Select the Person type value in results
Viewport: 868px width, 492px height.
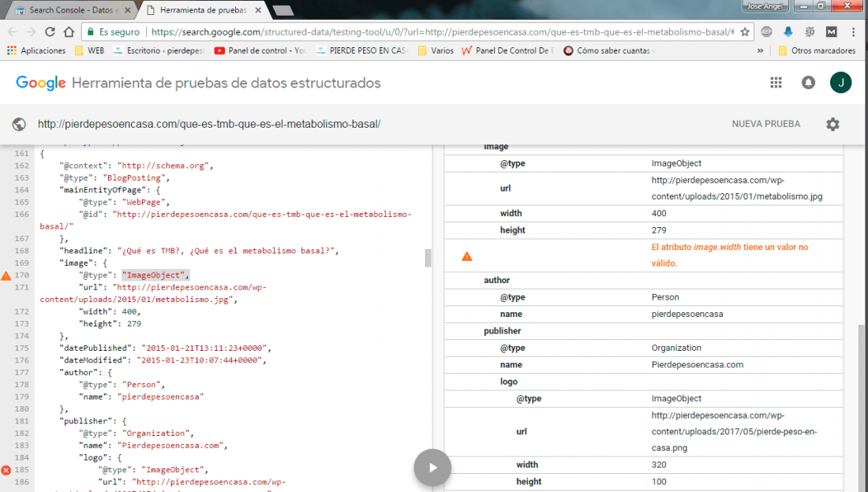pyautogui.click(x=665, y=297)
